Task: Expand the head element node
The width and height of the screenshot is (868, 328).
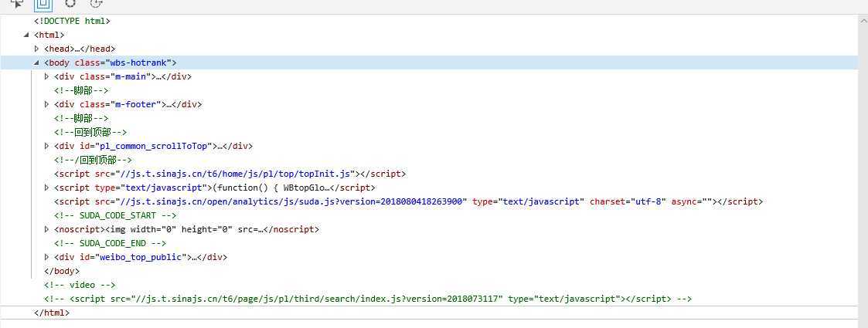Action: click(36, 49)
